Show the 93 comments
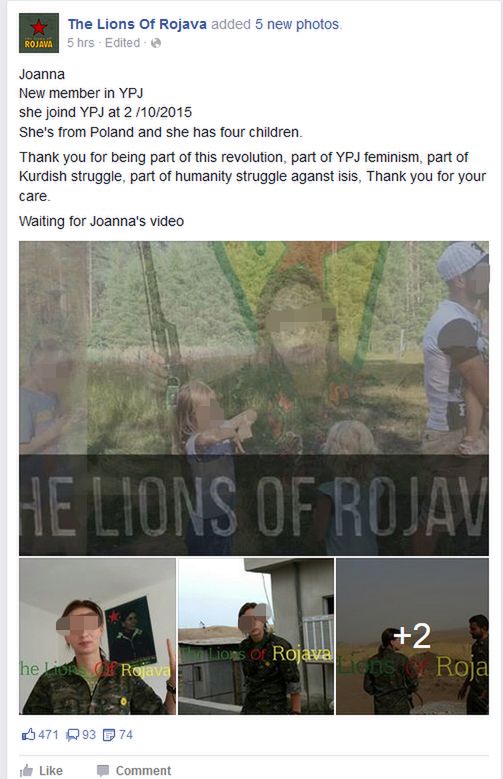The width and height of the screenshot is (503, 779). 88,735
